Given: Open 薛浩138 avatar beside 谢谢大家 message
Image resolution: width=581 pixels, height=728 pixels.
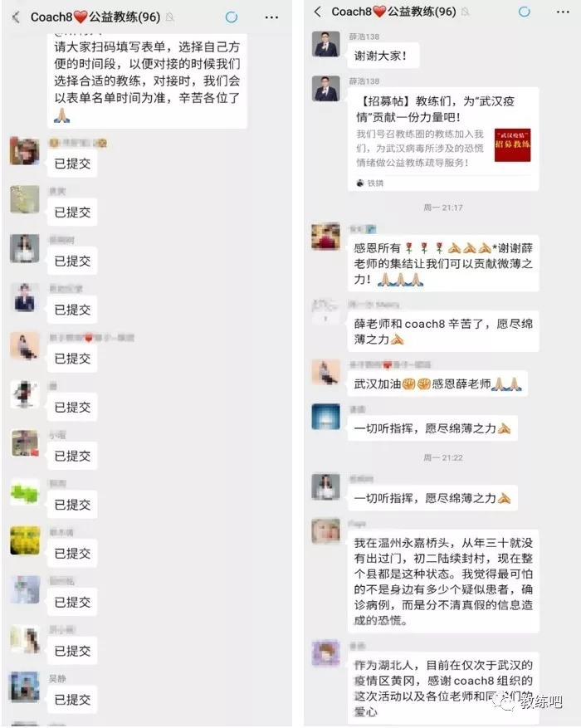Looking at the screenshot, I should tap(325, 44).
